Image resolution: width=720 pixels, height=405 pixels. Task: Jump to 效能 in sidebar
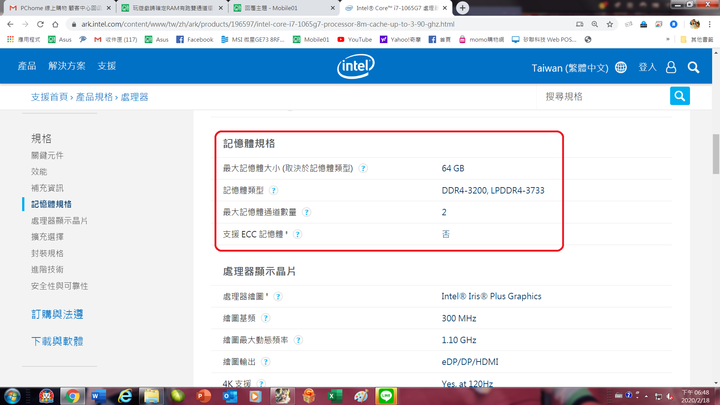click(x=39, y=171)
